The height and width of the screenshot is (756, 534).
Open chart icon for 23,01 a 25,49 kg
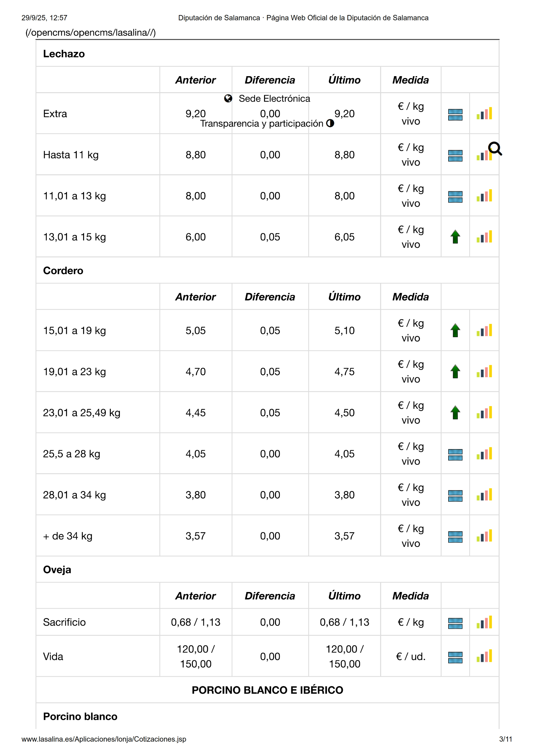(484, 413)
